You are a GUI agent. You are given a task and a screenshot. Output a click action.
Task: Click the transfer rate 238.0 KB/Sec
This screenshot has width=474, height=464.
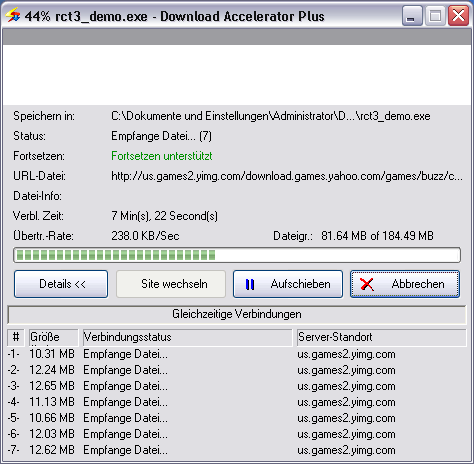[145, 236]
